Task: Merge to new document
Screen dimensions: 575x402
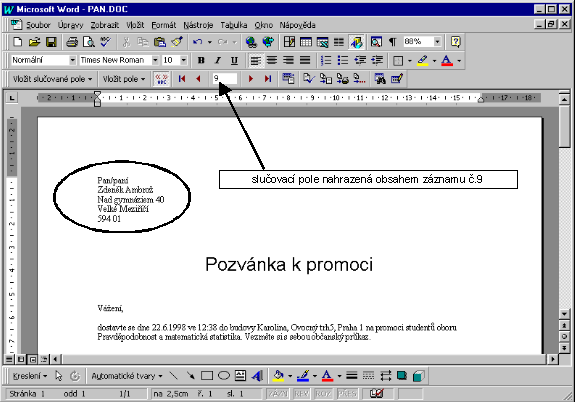Action: point(326,79)
